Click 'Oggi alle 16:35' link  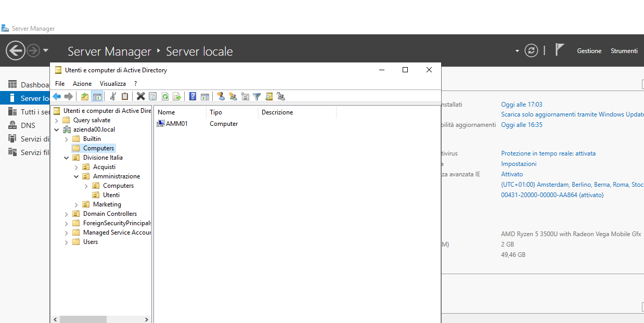pyautogui.click(x=522, y=125)
